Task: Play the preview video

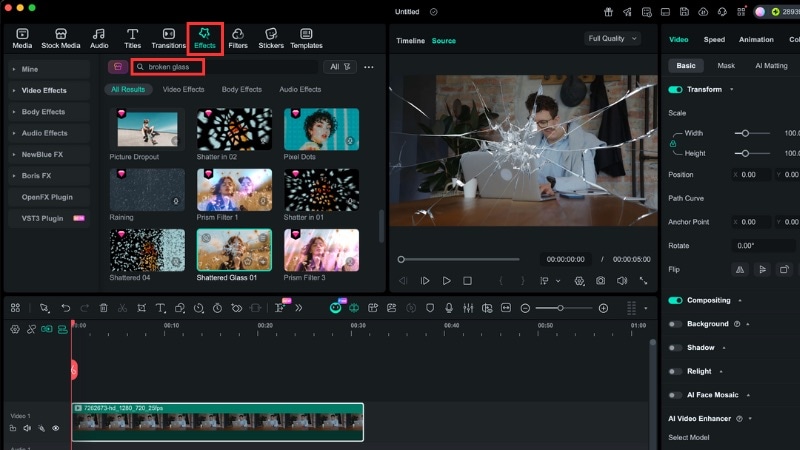Action: click(x=446, y=281)
